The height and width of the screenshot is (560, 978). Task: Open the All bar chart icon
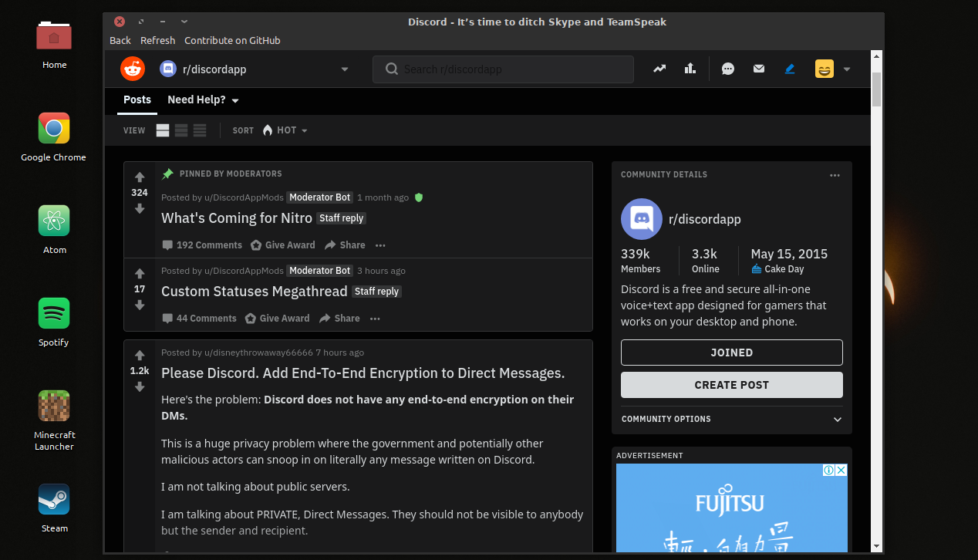pos(690,69)
